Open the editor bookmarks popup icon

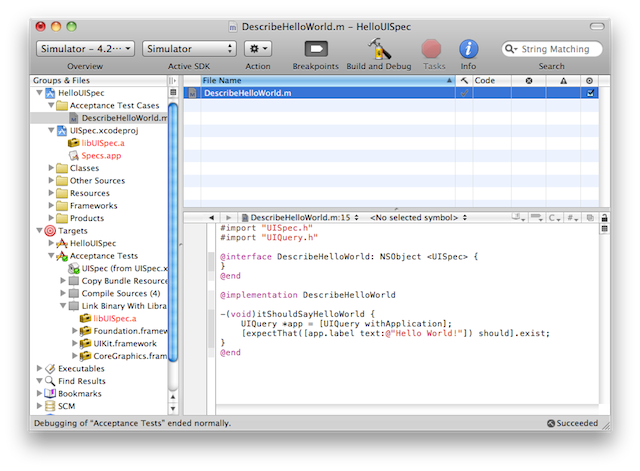[518, 218]
